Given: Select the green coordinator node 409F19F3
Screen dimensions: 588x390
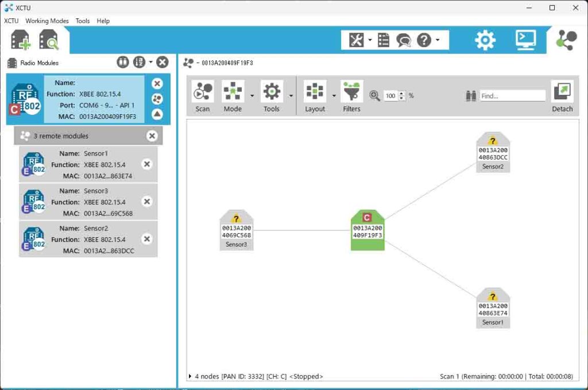Looking at the screenshot, I should 367,230.
